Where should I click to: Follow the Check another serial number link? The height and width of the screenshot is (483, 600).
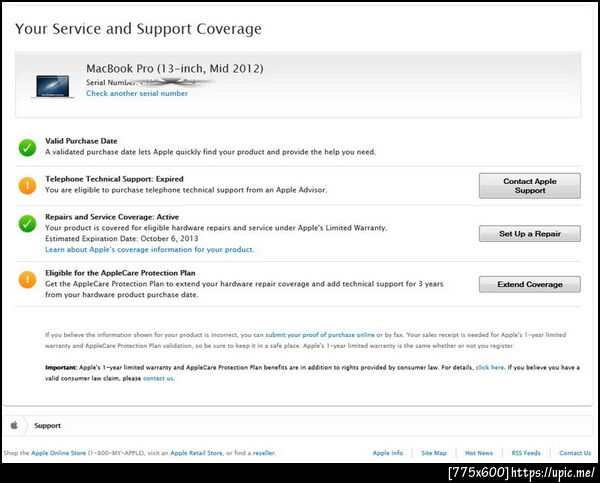[137, 93]
